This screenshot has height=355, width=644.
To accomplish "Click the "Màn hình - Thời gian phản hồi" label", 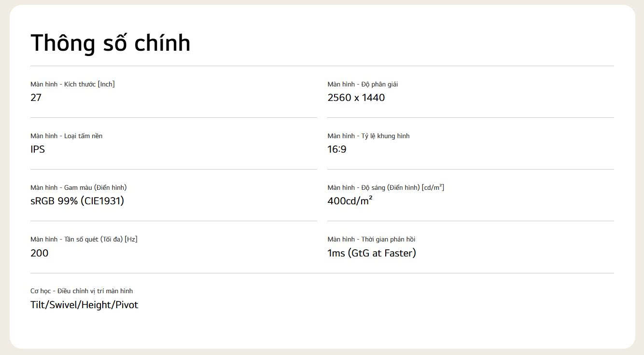I will point(371,239).
